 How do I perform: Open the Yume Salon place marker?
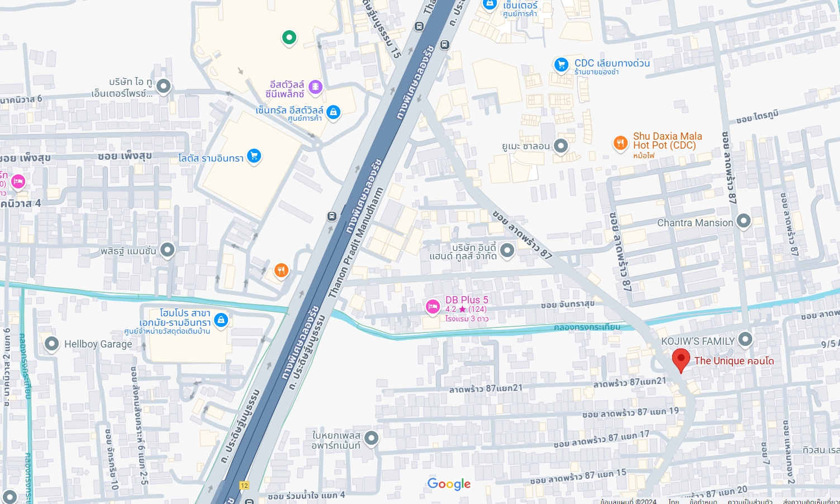561,146
